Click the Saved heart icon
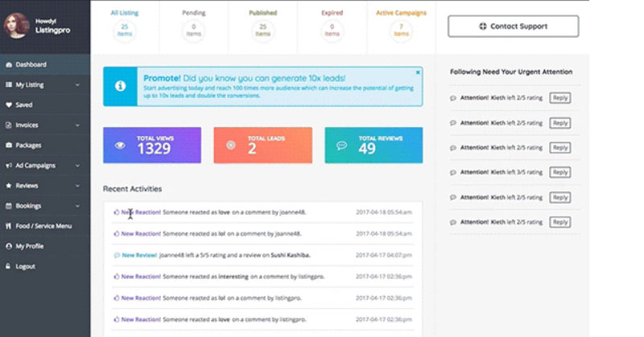The image size is (644, 337). (9, 105)
